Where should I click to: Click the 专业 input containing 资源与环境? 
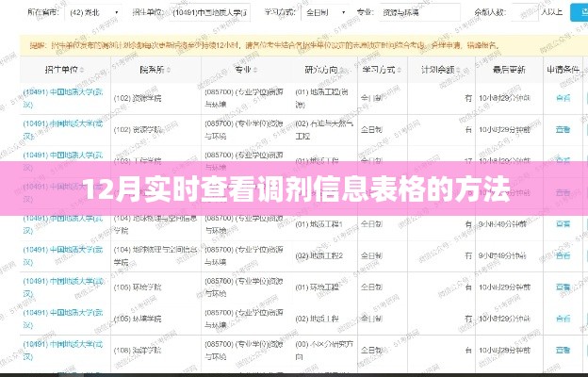click(419, 12)
